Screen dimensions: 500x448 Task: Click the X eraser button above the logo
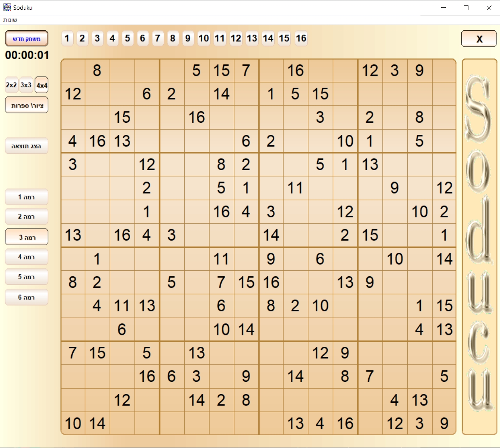[479, 39]
